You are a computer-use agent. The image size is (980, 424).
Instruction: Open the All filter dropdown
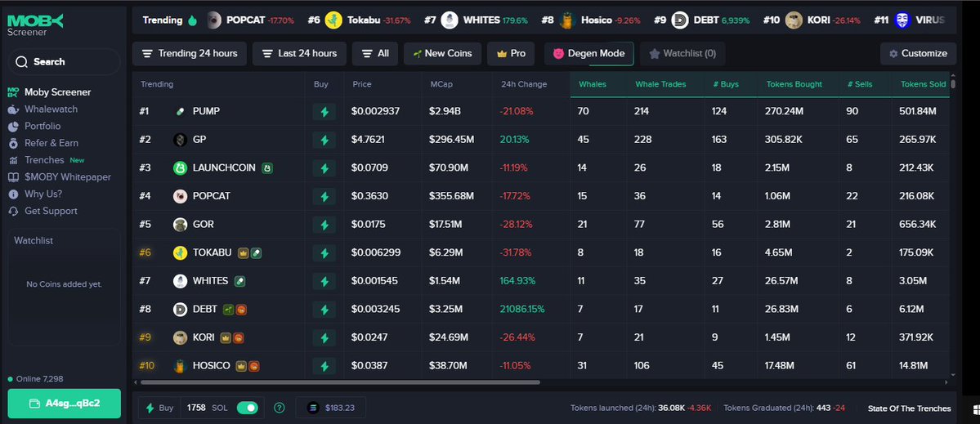coord(375,54)
